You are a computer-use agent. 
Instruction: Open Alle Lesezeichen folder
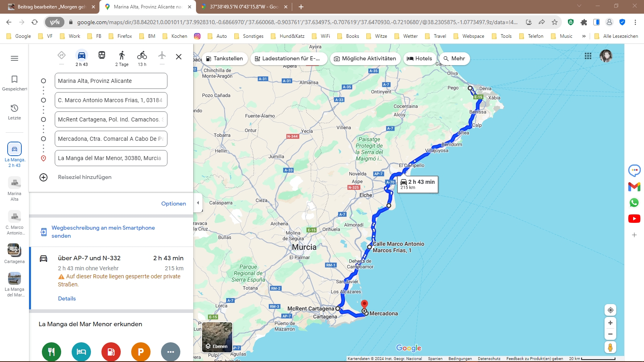(x=616, y=36)
